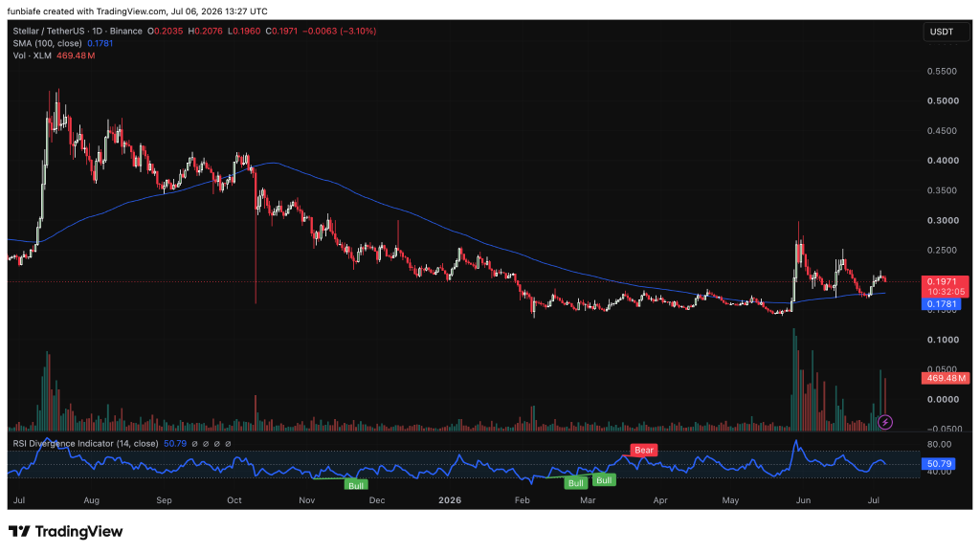Click the 0.4500 price axis label
Image resolution: width=980 pixels, height=553 pixels.
pyautogui.click(x=942, y=130)
